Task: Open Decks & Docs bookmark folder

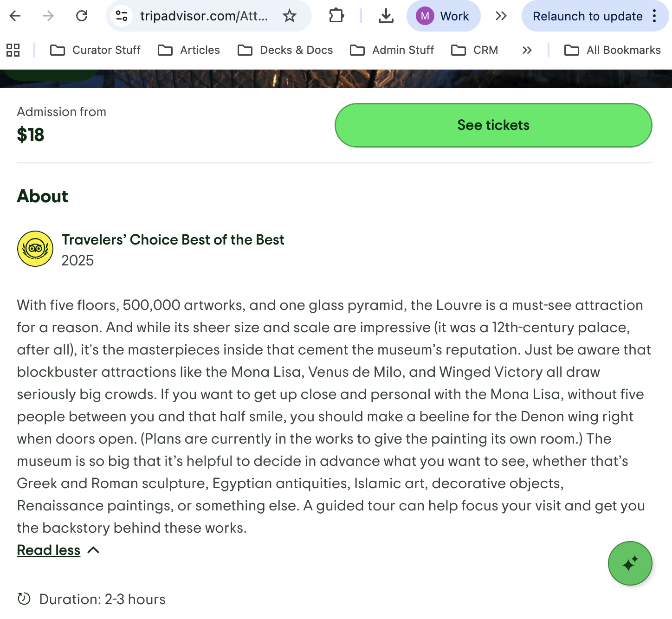Action: point(285,50)
